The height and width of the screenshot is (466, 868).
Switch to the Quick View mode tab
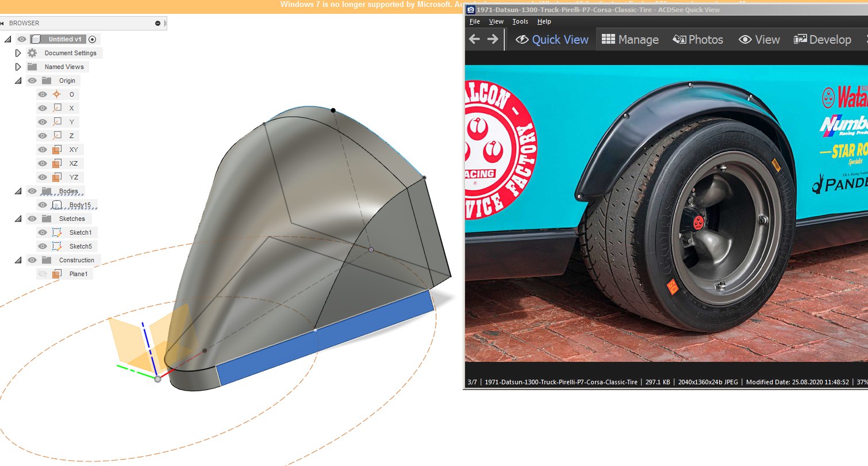pos(552,39)
